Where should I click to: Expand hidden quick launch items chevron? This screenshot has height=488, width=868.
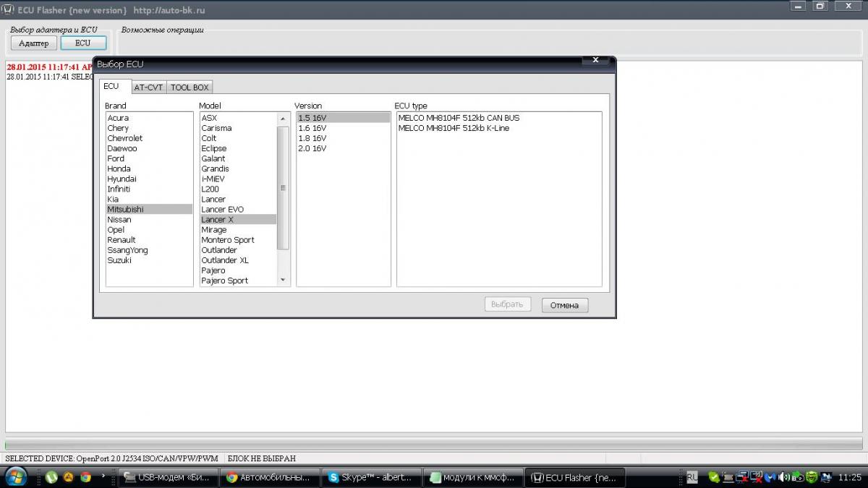tap(104, 476)
